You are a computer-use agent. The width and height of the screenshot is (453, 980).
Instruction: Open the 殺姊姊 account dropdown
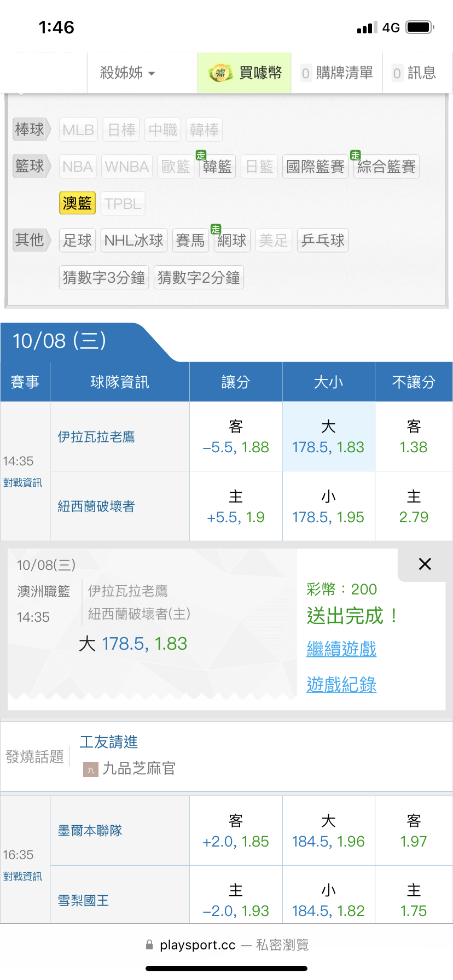pyautogui.click(x=127, y=73)
